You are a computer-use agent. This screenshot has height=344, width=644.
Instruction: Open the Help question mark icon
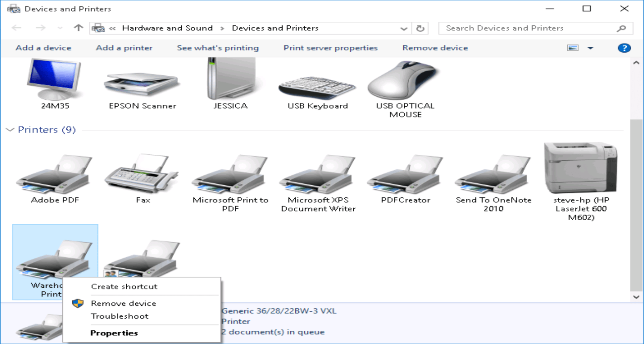[624, 48]
